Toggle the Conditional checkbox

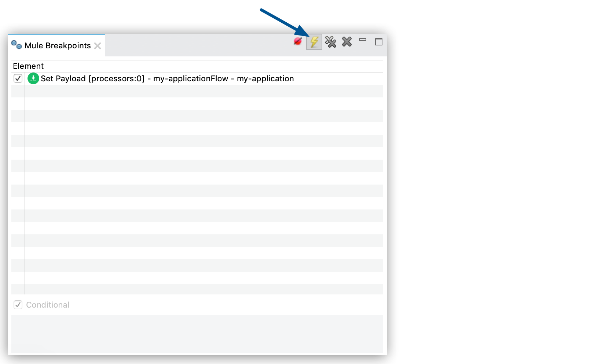tap(17, 304)
